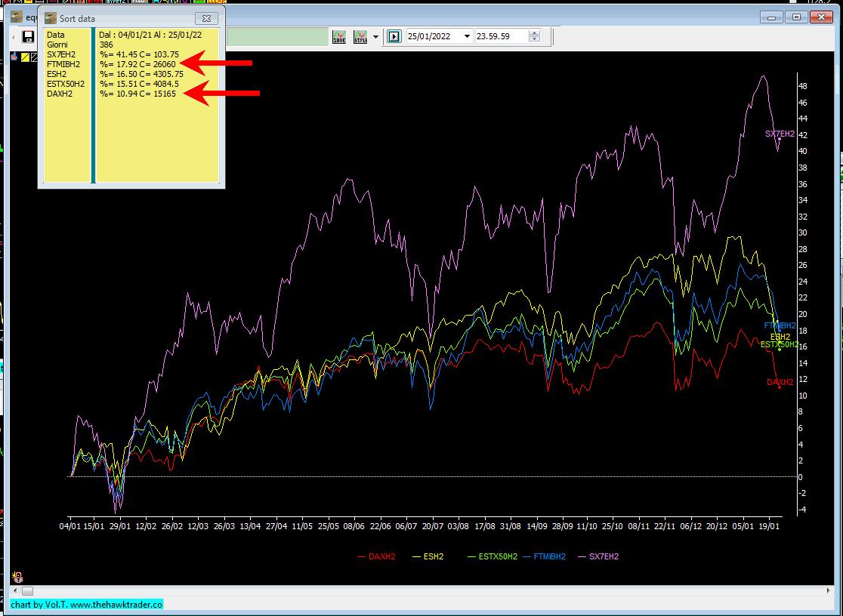Decrease time with the spinner down arrow
Image resolution: width=843 pixels, height=616 pixels.
tap(534, 40)
